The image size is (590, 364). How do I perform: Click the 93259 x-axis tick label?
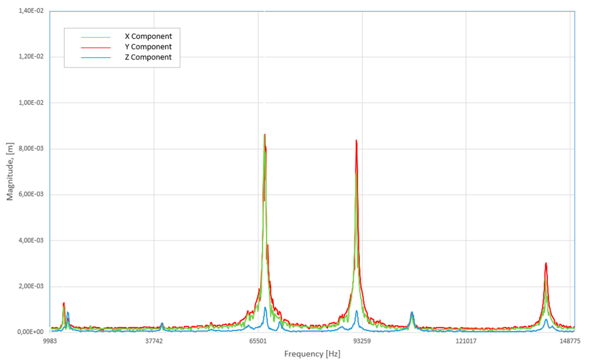[362, 341]
